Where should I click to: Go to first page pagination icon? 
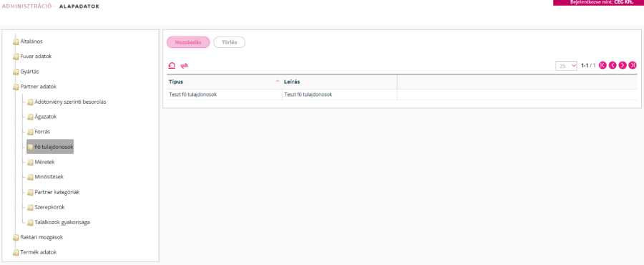(602, 65)
